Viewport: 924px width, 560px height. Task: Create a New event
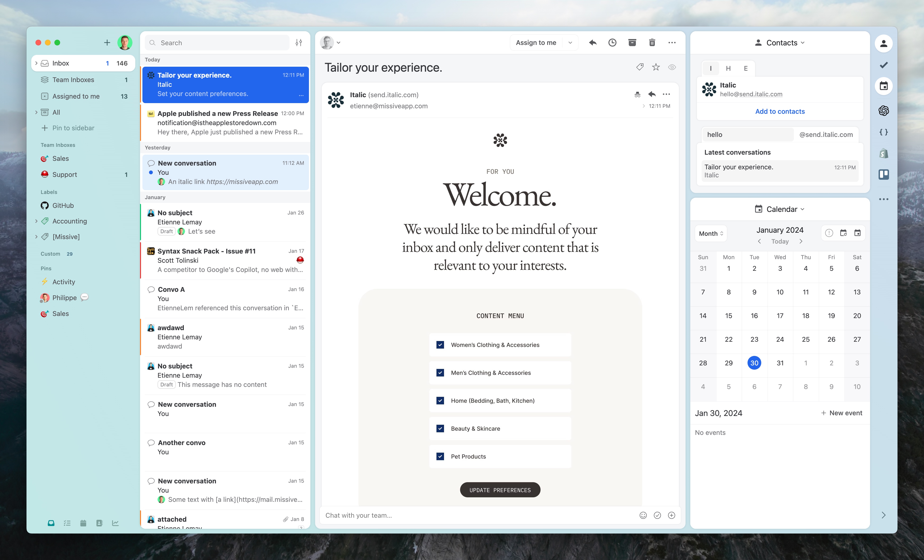coord(841,413)
